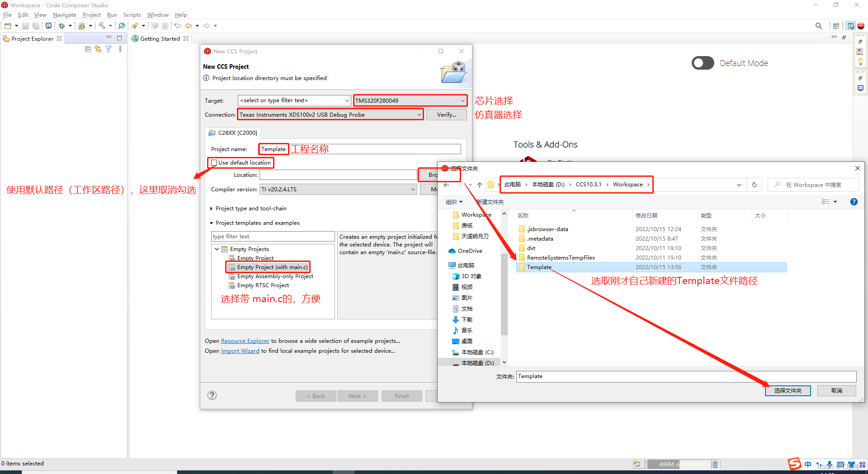This screenshot has width=868, height=474.
Task: Click the Last Edit Location arrow icon
Action: (178, 26)
